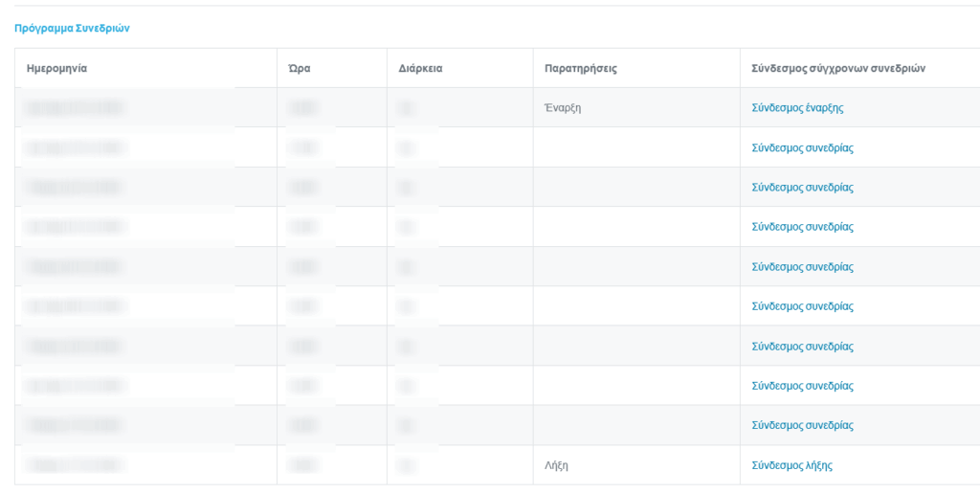
Task: Click the Ημερομηνία column header
Action: coord(57,69)
